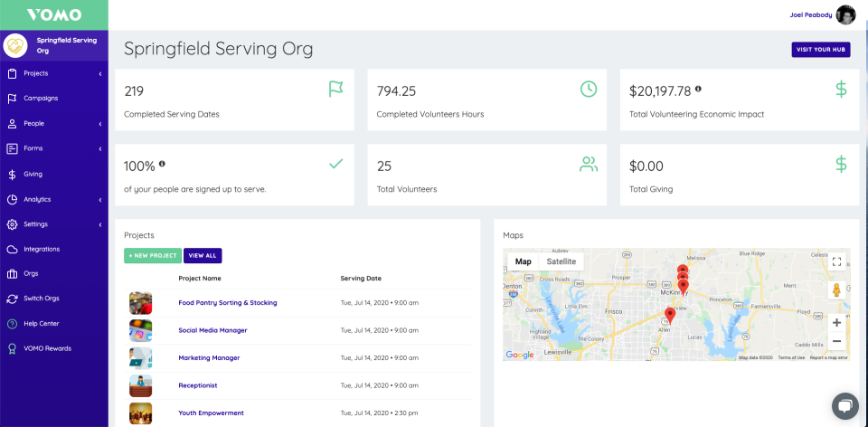Click the Giving dollar icon in sidebar
The height and width of the screenshot is (427, 868).
coord(13,174)
